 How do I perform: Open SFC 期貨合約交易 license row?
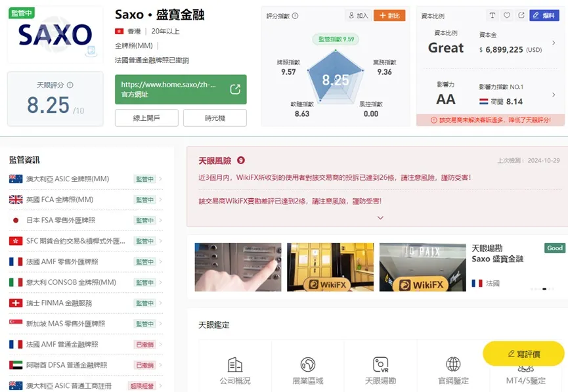click(86, 241)
